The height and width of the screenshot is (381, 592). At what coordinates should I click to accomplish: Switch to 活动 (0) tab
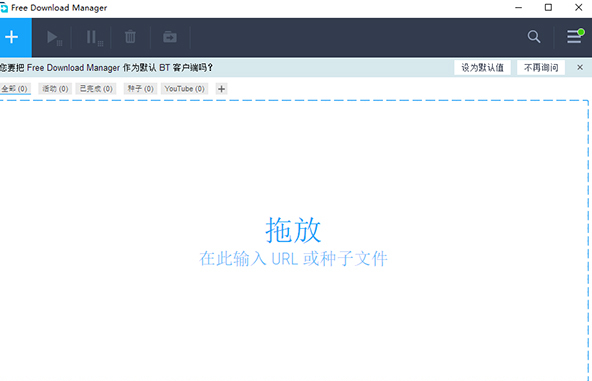55,89
